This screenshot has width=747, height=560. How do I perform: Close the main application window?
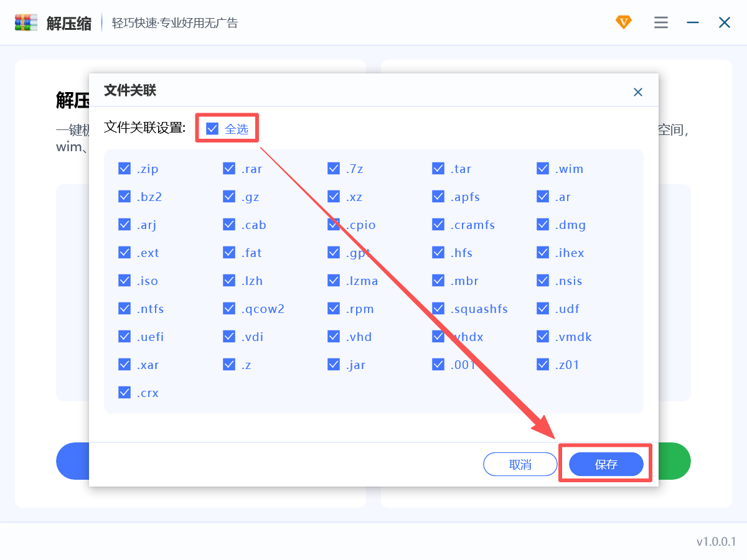pos(725,23)
